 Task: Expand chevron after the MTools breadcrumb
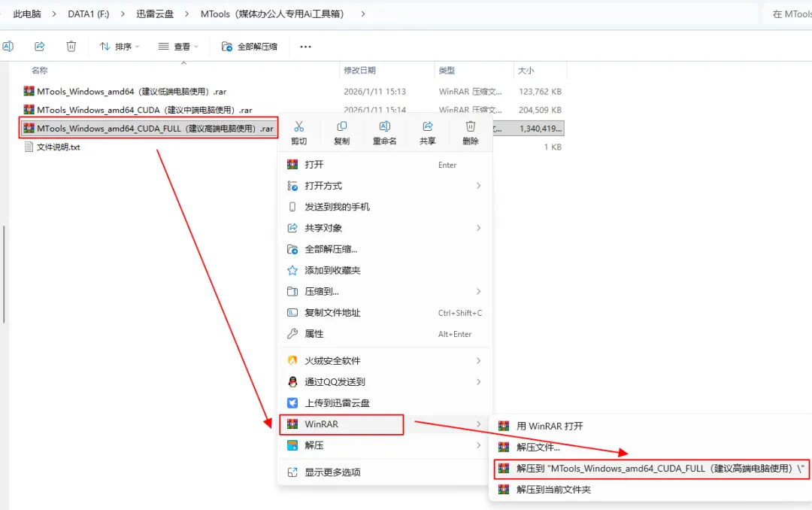coord(363,14)
